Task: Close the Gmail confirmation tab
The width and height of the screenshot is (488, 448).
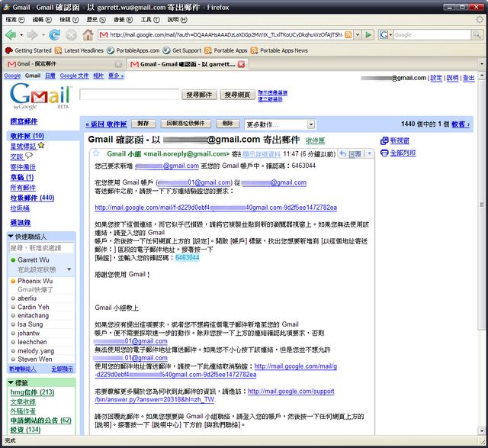Action: pos(241,64)
